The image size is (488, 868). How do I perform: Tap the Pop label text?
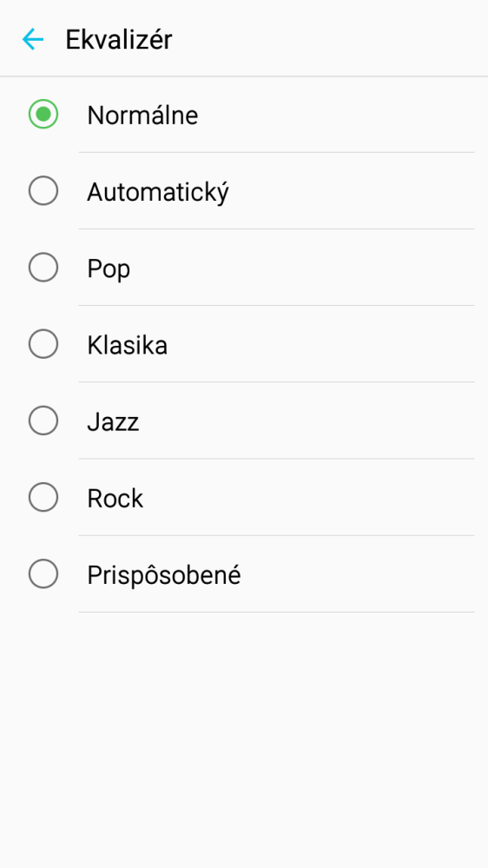[x=109, y=269]
